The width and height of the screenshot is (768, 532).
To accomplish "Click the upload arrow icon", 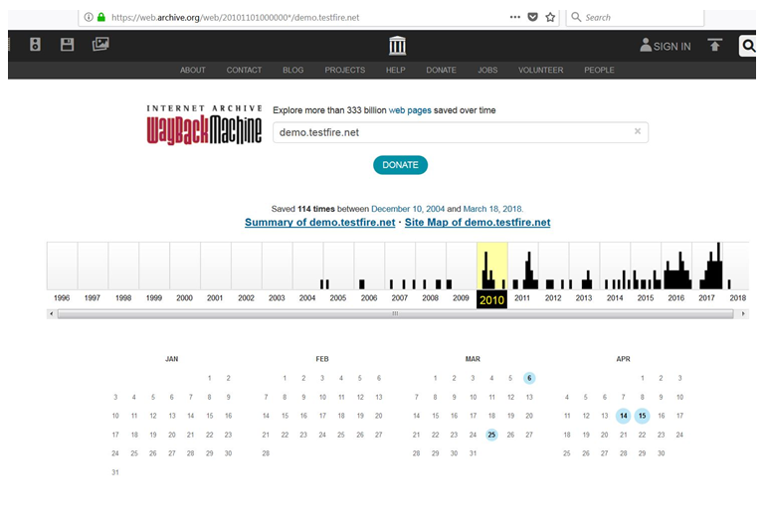I will pos(714,45).
